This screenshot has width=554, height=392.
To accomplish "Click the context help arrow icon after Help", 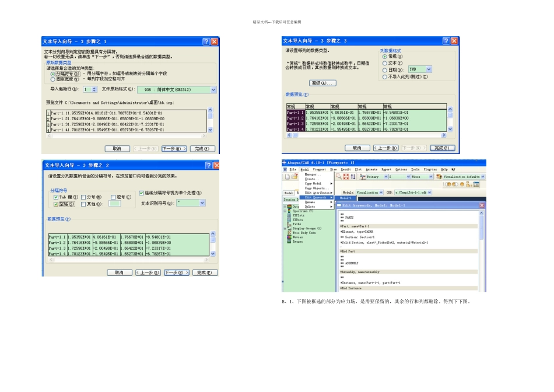I will pos(453,170).
